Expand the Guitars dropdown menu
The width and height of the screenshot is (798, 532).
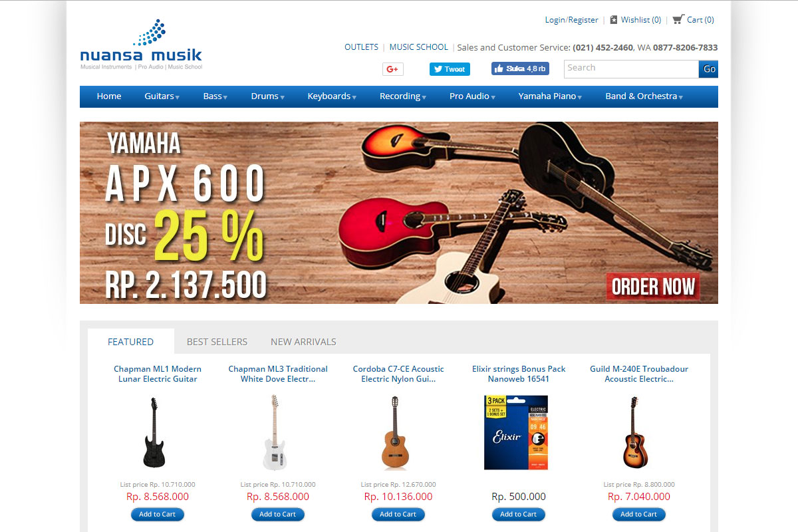point(162,96)
